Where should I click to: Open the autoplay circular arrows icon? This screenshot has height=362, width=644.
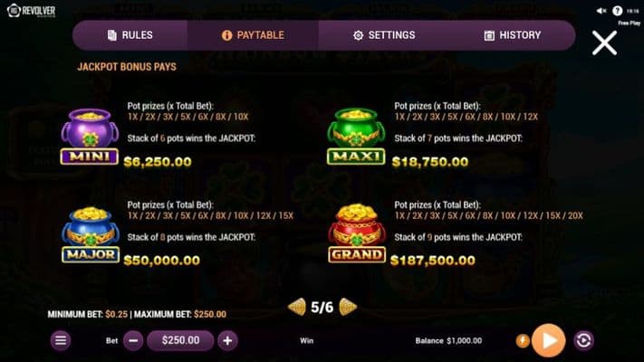[583, 340]
